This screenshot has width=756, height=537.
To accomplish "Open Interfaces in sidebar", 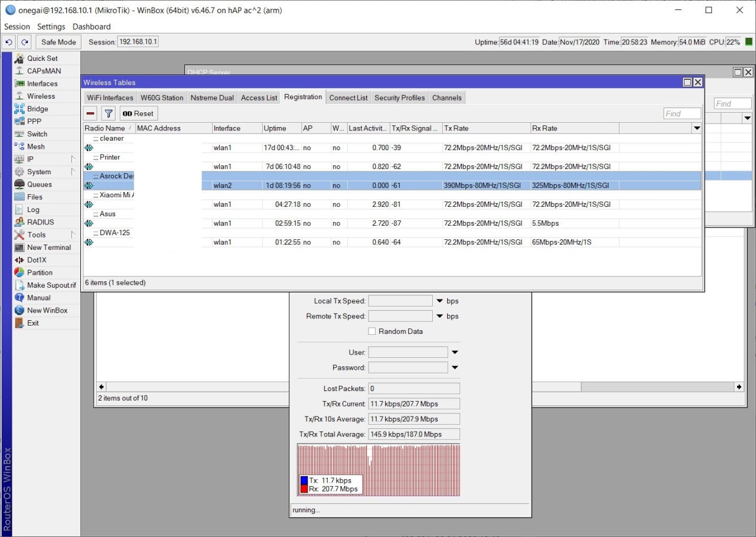I will coord(47,83).
